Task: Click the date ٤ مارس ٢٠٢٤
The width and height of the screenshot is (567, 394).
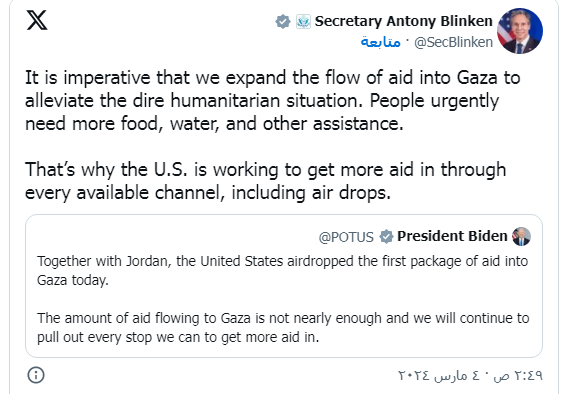Action: coord(439,376)
